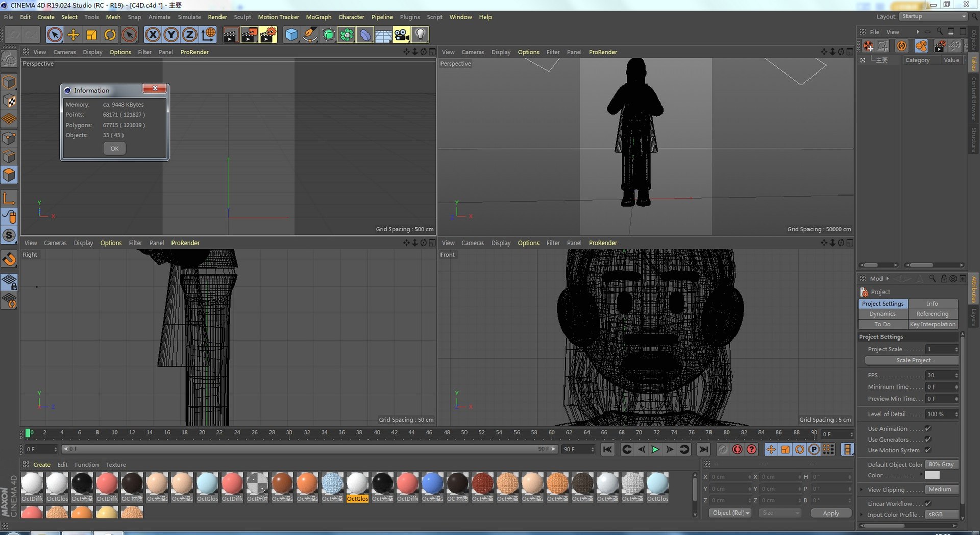Add a Camera object

click(402, 35)
